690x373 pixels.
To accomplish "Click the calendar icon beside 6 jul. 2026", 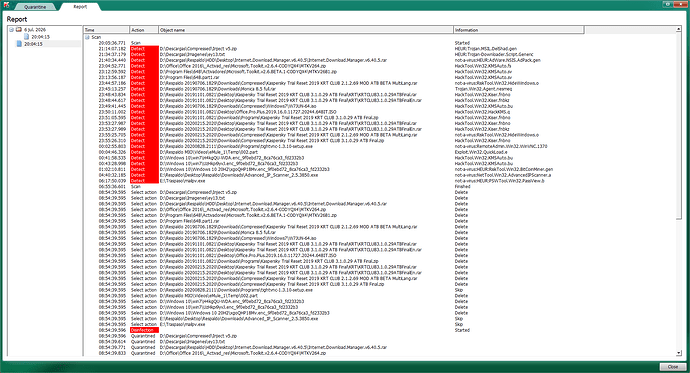I will (x=19, y=29).
